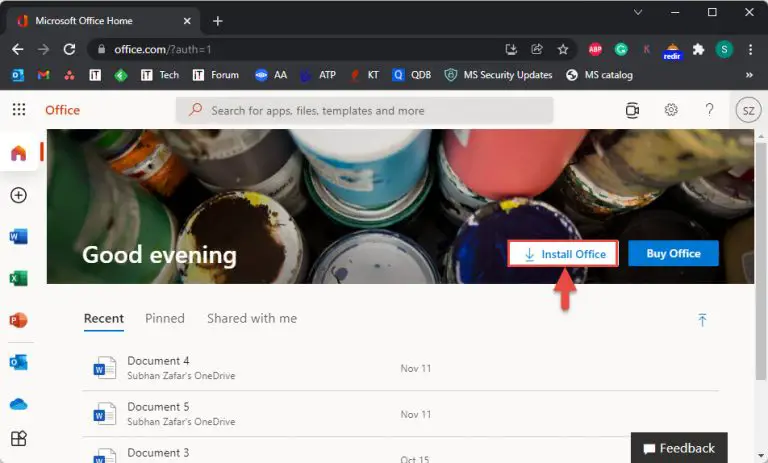
Task: Open Word from the left sidebar
Action: [18, 237]
